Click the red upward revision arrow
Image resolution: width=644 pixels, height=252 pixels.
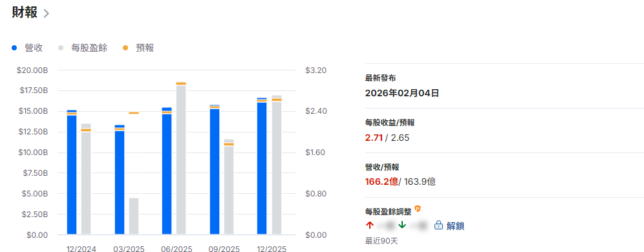tap(369, 226)
